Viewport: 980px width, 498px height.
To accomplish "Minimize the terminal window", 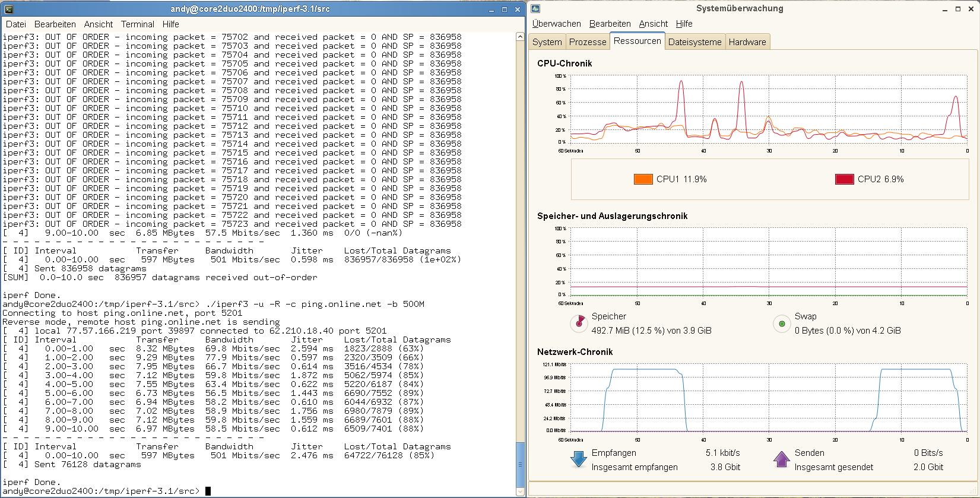I will [491, 9].
